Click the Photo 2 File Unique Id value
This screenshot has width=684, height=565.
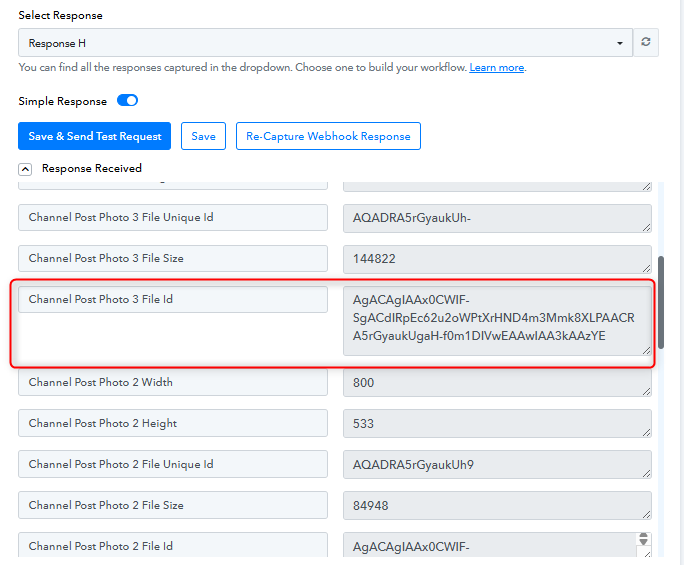tap(497, 464)
